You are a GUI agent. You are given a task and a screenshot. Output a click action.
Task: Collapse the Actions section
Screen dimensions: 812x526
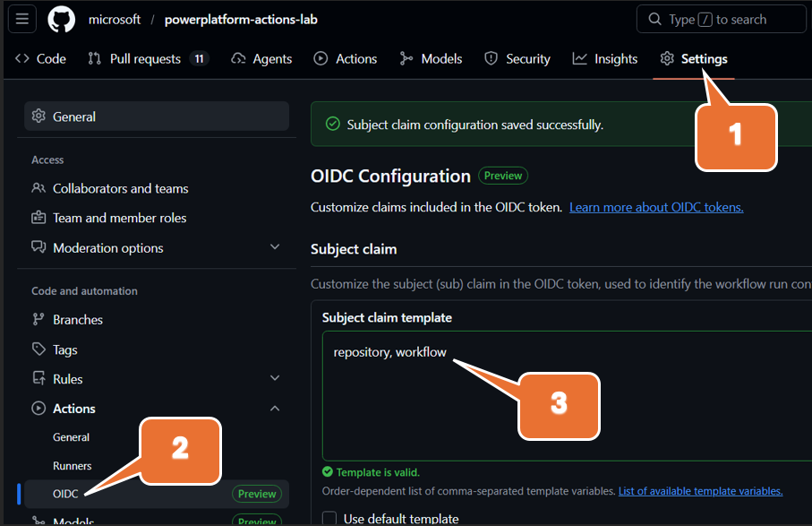point(275,408)
